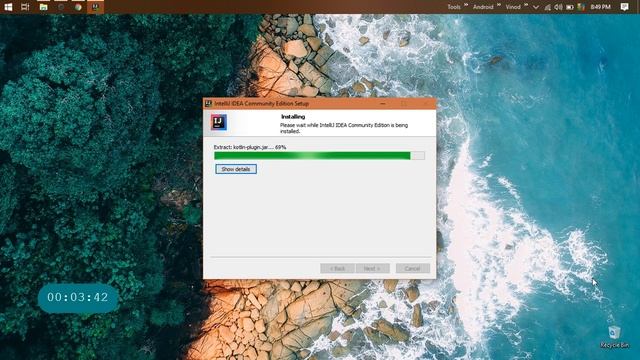Click the dark round taskbar icon
Viewport: 640px width, 360px height.
(x=61, y=7)
